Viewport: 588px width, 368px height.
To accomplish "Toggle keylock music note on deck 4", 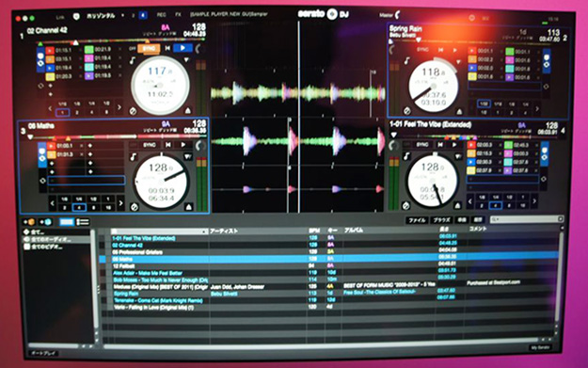I will pos(406,156).
